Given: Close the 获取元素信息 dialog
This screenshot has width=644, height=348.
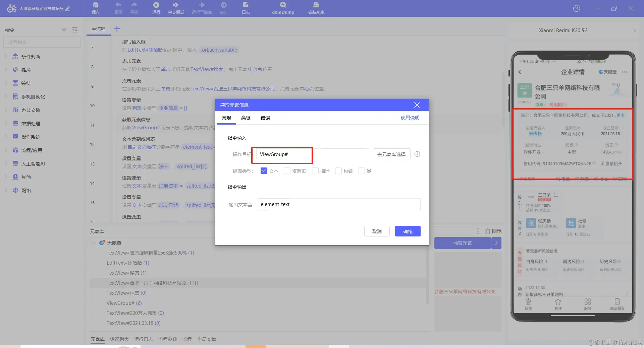Looking at the screenshot, I should tap(417, 105).
